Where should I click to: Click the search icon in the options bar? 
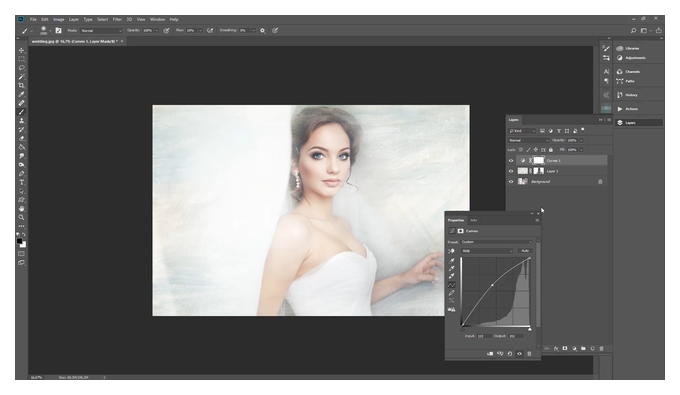[633, 30]
